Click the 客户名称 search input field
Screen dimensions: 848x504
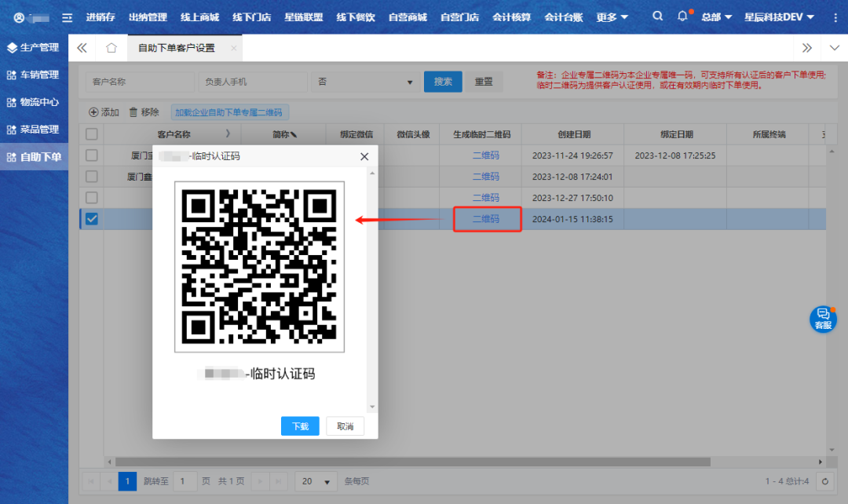click(x=140, y=82)
